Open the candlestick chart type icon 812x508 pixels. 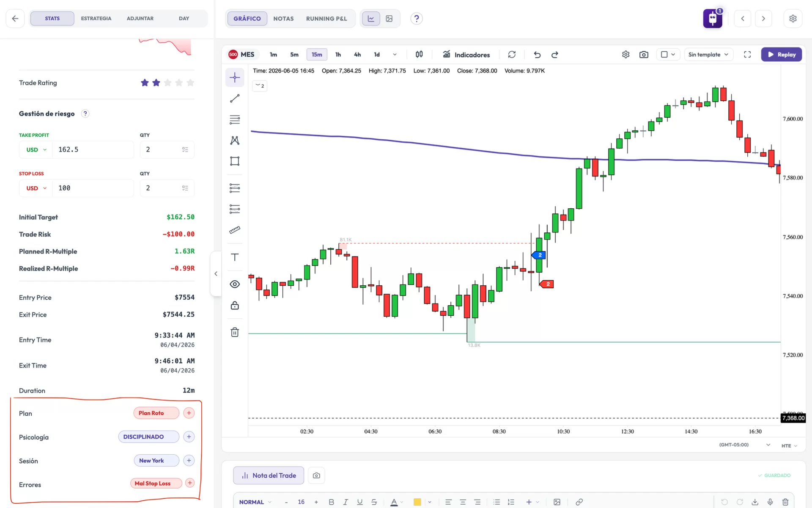[x=419, y=55]
